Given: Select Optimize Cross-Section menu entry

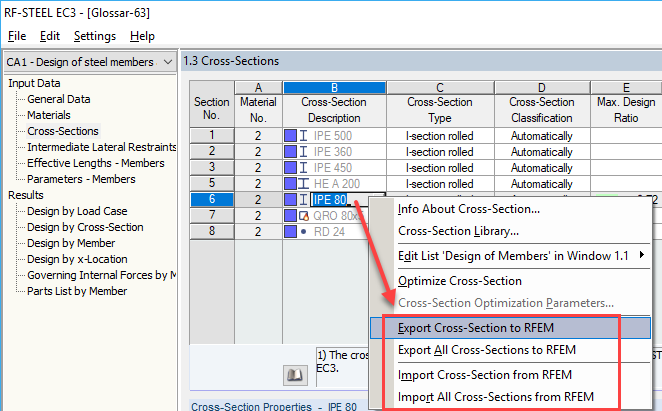Looking at the screenshot, I should click(460, 281).
